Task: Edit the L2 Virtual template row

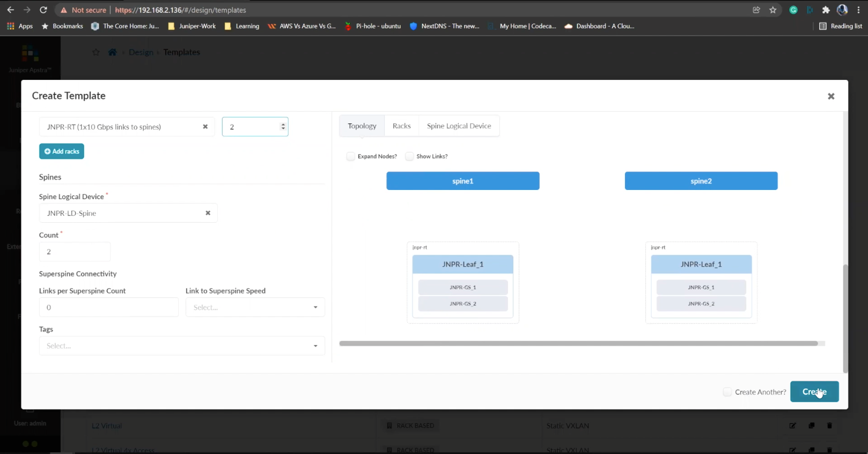Action: coord(792,426)
